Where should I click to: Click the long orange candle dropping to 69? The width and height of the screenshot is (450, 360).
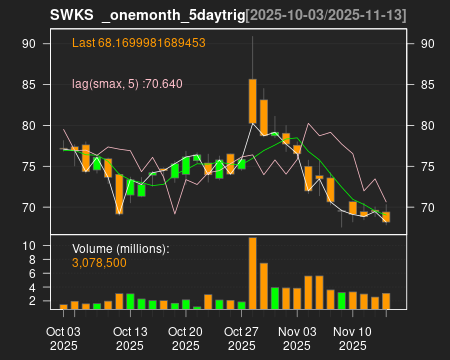click(119, 194)
